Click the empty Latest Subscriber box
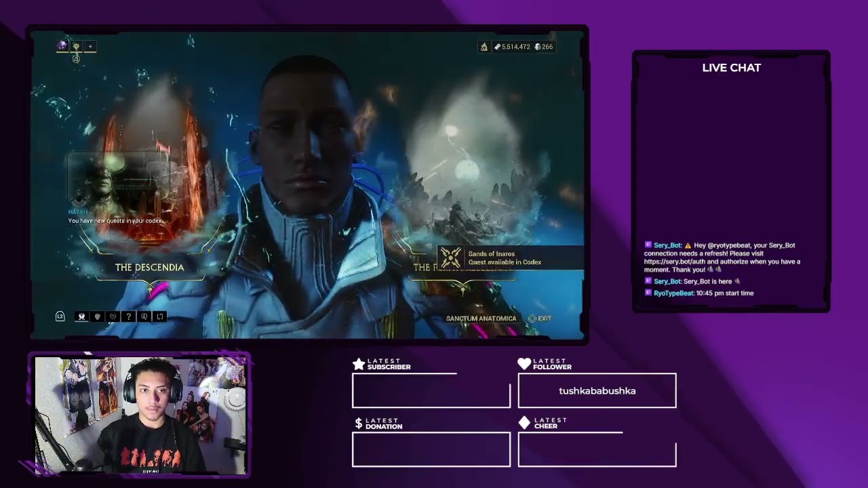 point(431,390)
